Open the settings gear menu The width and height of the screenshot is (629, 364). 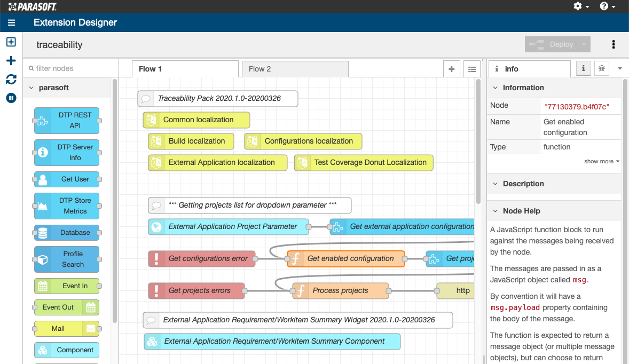pos(581,6)
